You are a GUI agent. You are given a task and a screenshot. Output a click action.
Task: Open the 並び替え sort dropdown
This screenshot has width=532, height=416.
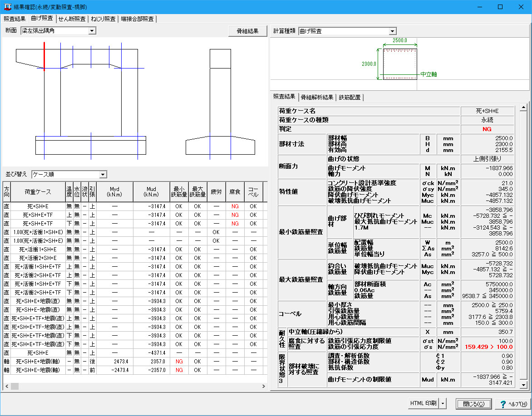click(x=103, y=175)
